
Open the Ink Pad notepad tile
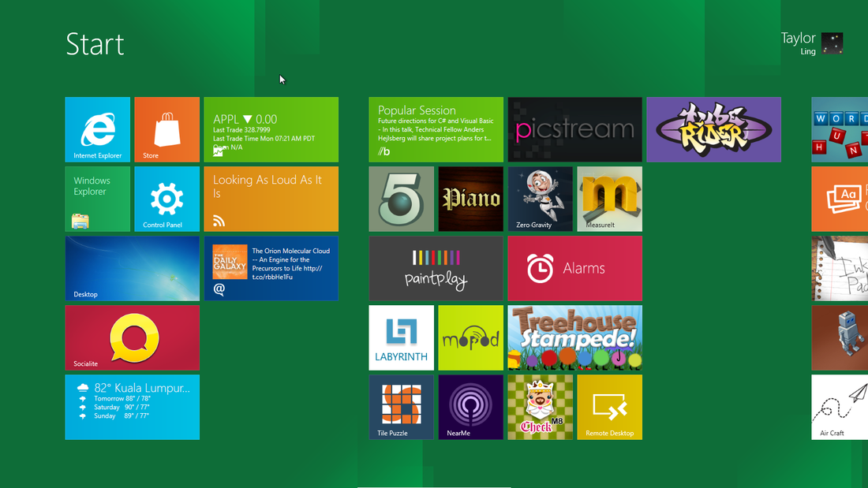coord(840,268)
